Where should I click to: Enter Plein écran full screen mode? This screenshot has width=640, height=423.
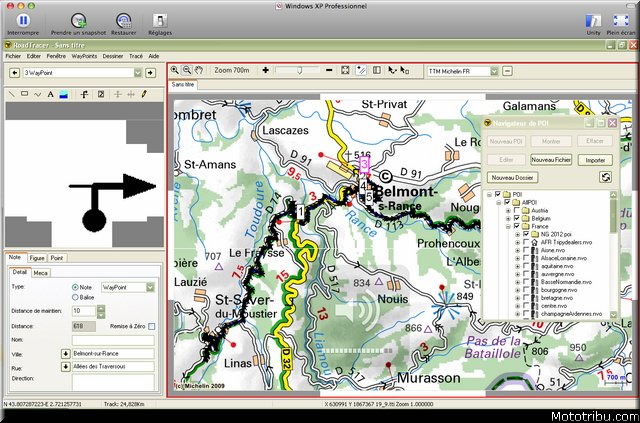pos(621,20)
